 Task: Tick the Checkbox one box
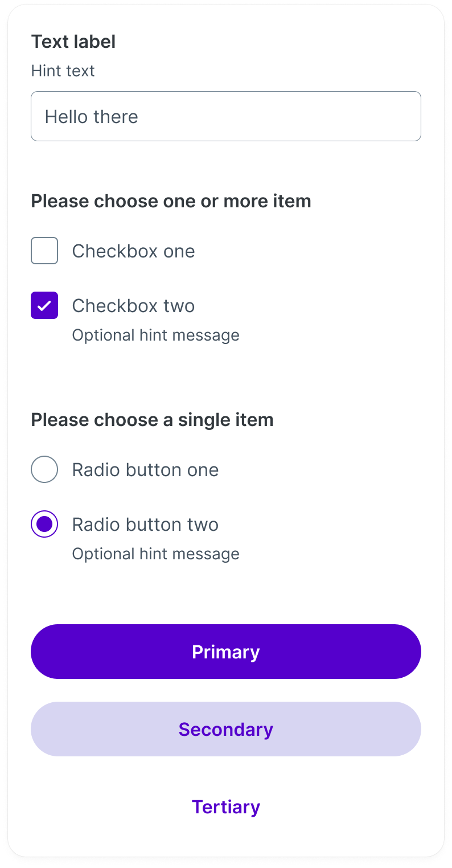click(x=44, y=251)
